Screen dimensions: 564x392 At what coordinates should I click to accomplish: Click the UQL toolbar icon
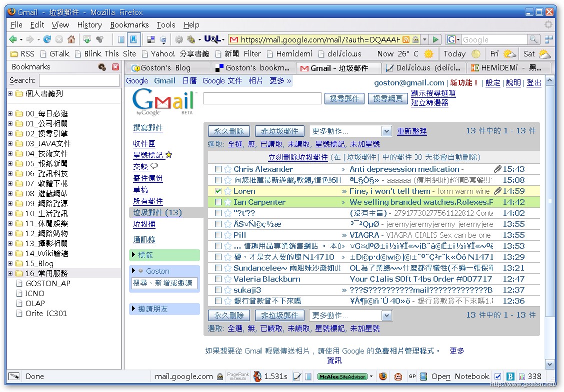tap(212, 39)
